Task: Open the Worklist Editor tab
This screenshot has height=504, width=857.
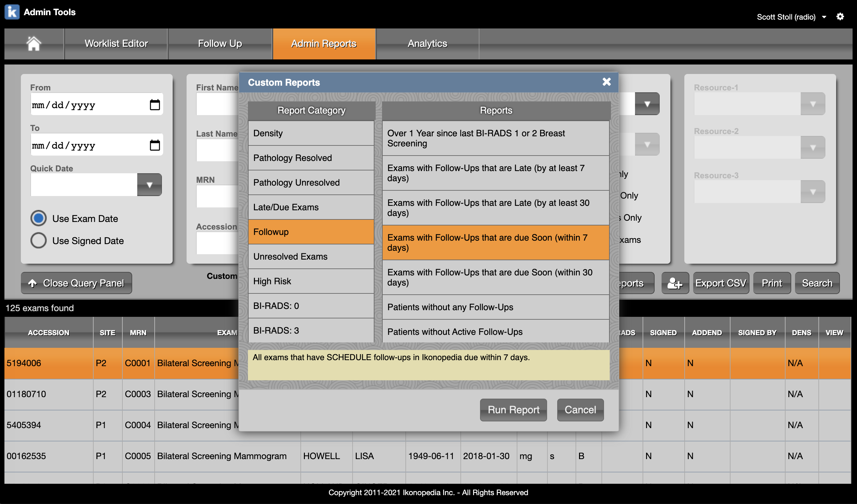Action: (116, 44)
